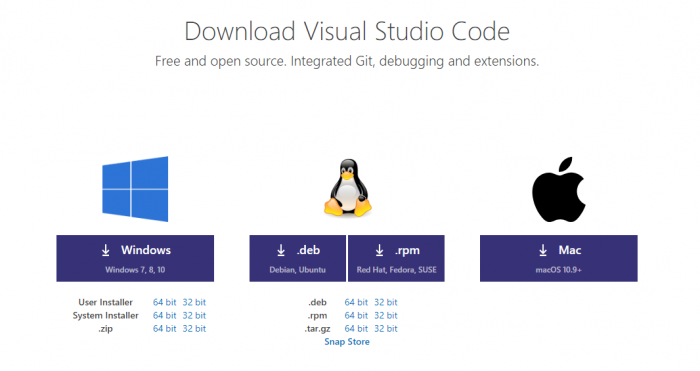
Task: Open the Snap Store link
Action: tap(347, 342)
